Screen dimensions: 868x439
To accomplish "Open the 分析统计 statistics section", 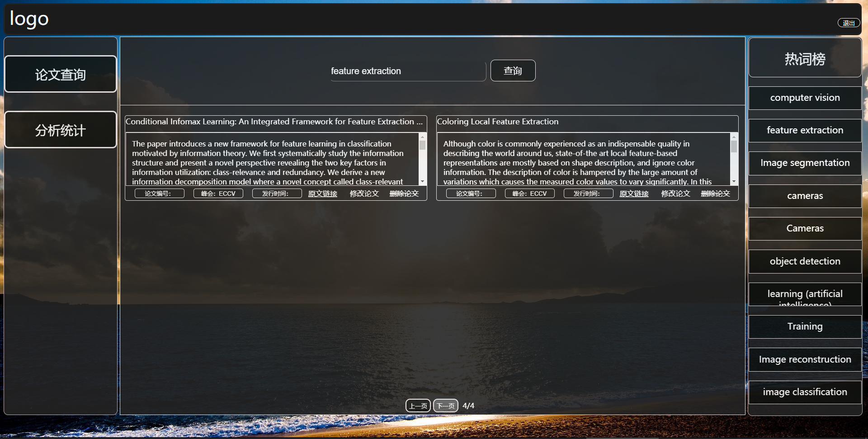I will (61, 130).
